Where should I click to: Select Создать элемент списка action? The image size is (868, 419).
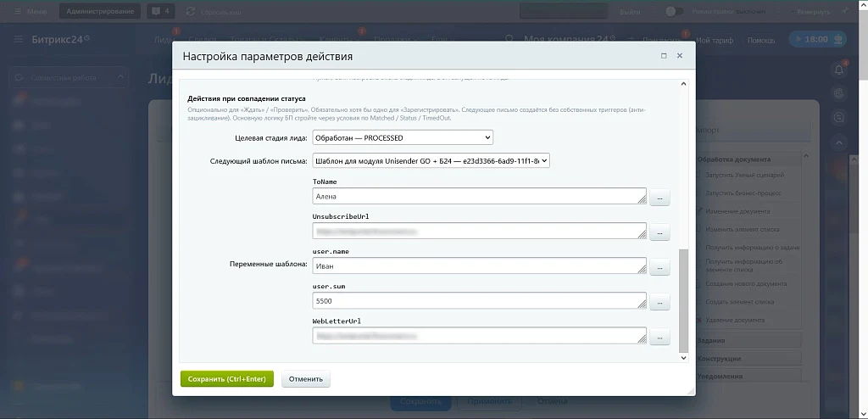[x=740, y=301]
